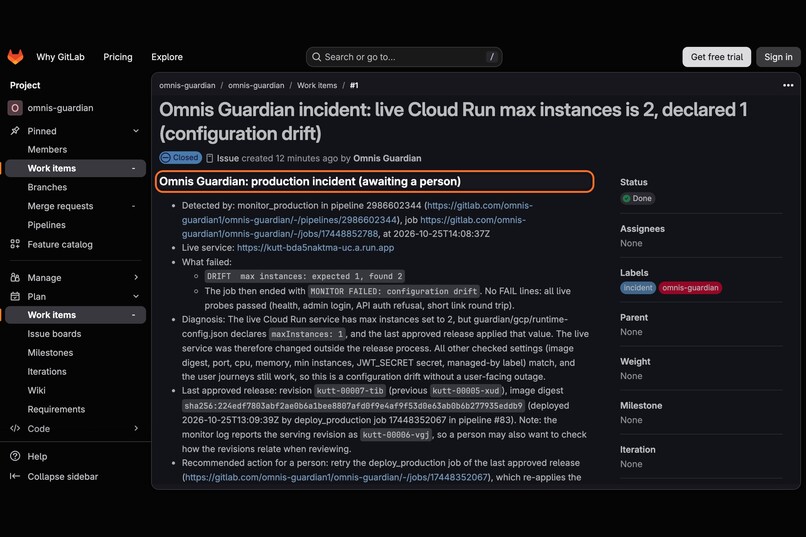806x537 pixels.
Task: Click the Done status pill
Action: pyautogui.click(x=637, y=198)
